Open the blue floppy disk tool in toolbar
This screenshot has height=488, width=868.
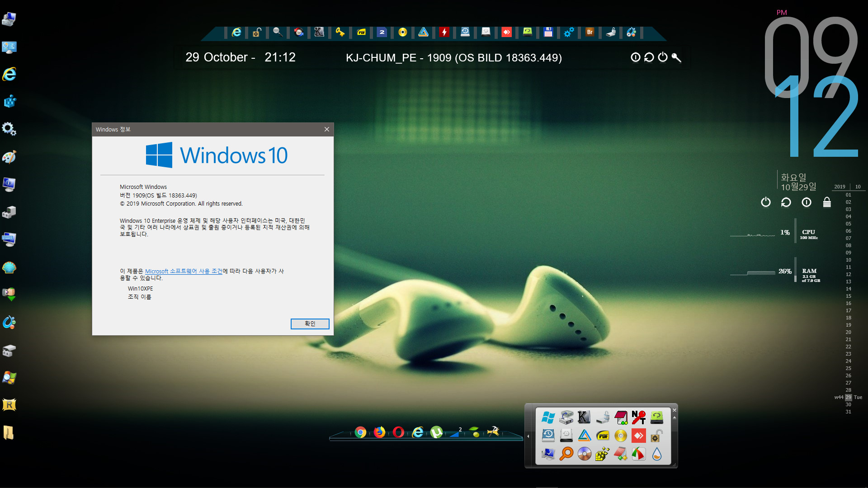click(548, 32)
